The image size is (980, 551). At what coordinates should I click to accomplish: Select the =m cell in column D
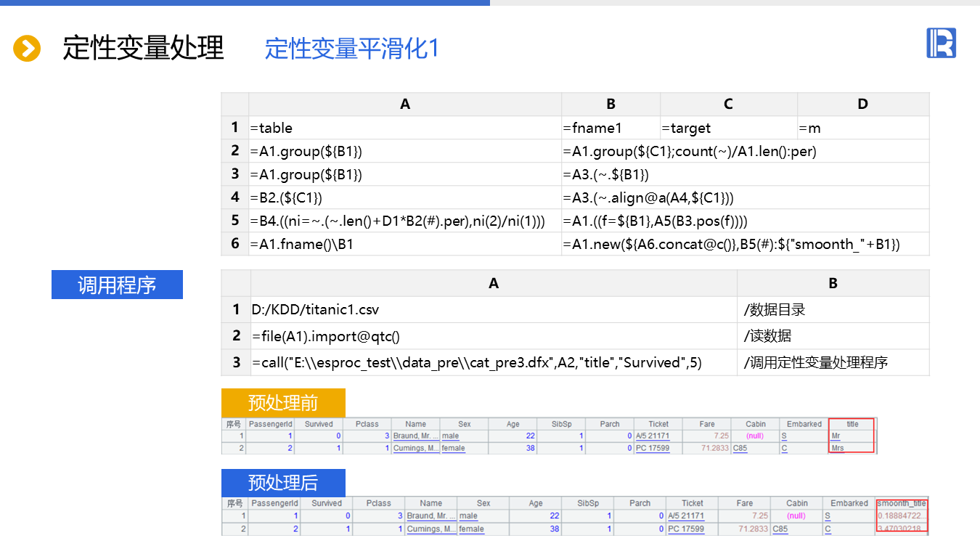pyautogui.click(x=862, y=128)
